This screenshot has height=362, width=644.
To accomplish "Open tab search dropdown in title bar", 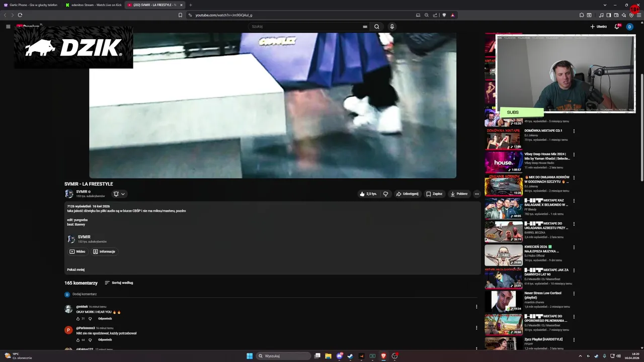I will (605, 5).
